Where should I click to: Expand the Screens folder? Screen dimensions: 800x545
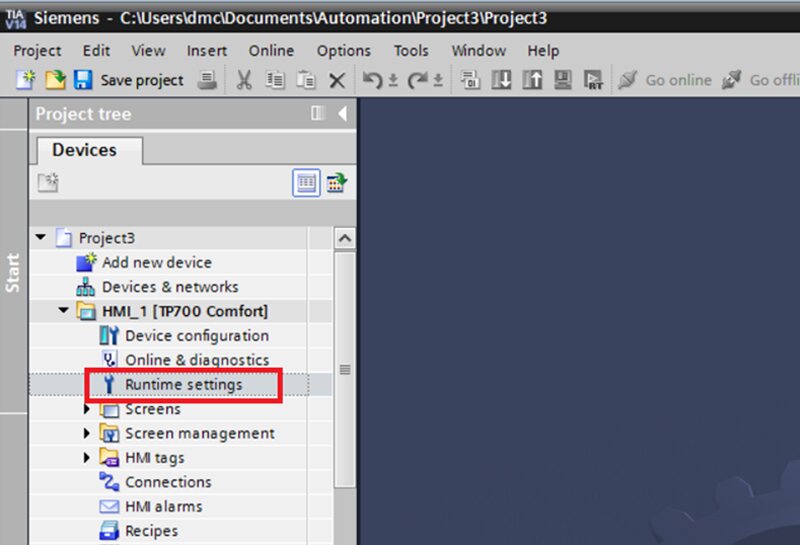[x=87, y=409]
